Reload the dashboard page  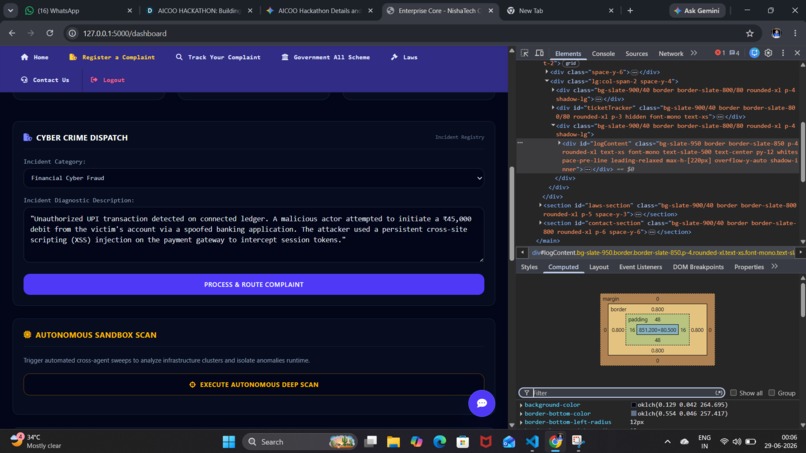coord(49,33)
